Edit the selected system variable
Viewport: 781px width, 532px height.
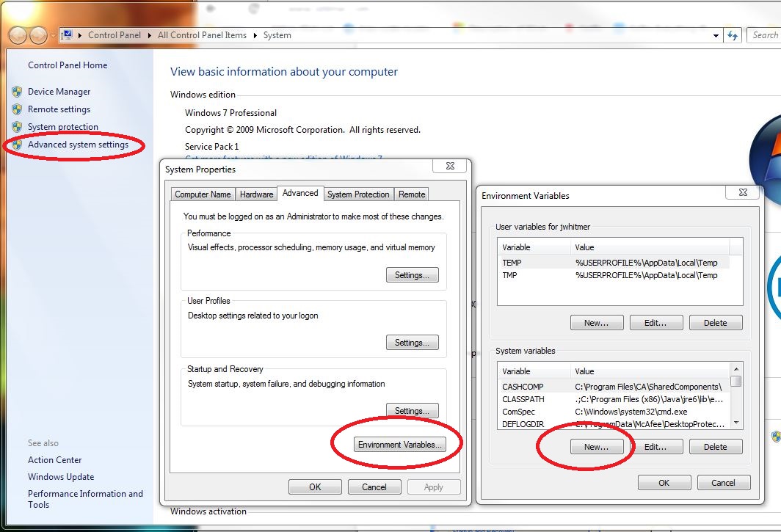click(656, 447)
